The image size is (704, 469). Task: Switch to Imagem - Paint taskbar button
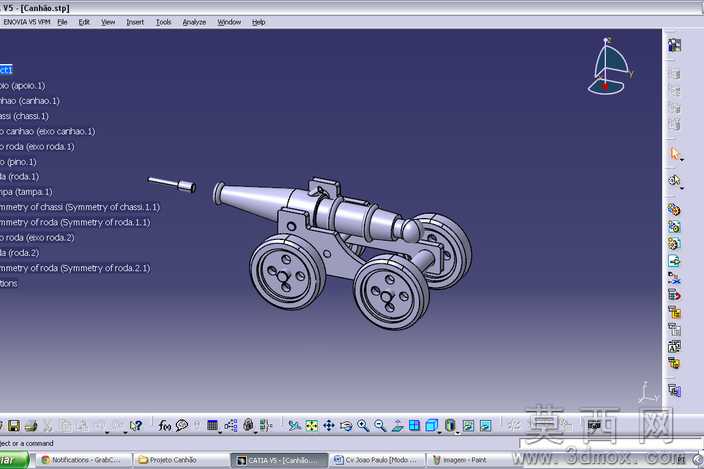(x=470, y=460)
